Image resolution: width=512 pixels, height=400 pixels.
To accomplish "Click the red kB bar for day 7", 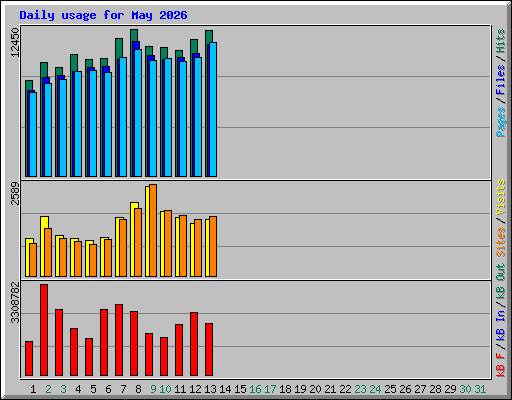I will click(119, 340).
